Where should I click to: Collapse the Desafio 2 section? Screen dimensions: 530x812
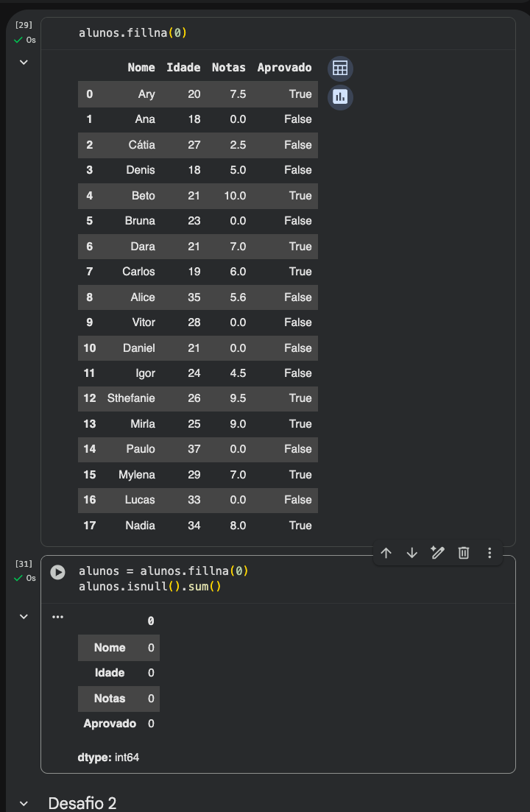(x=23, y=804)
